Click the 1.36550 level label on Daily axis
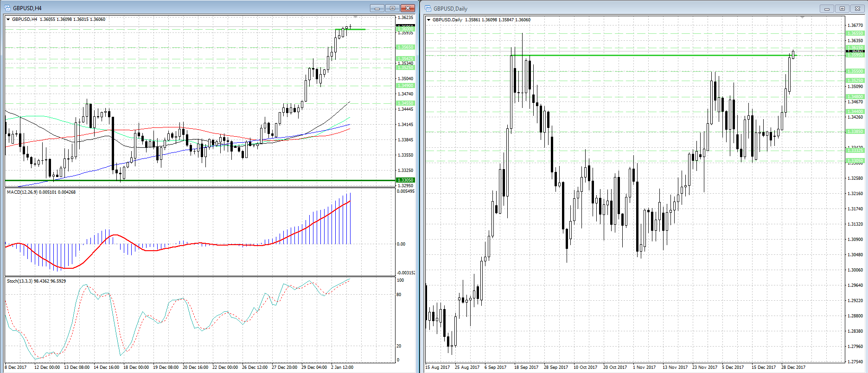868x373 pixels. point(855,33)
